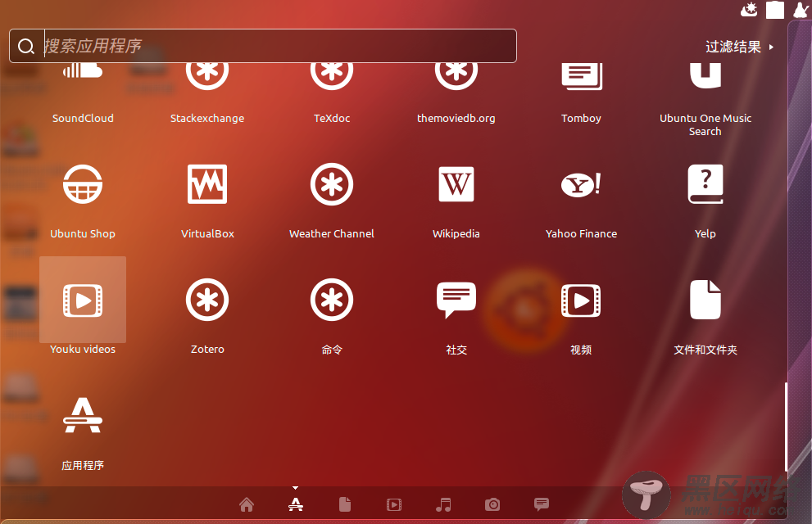
Task: Open the Ubuntu Shop basket icon
Action: pos(83,184)
